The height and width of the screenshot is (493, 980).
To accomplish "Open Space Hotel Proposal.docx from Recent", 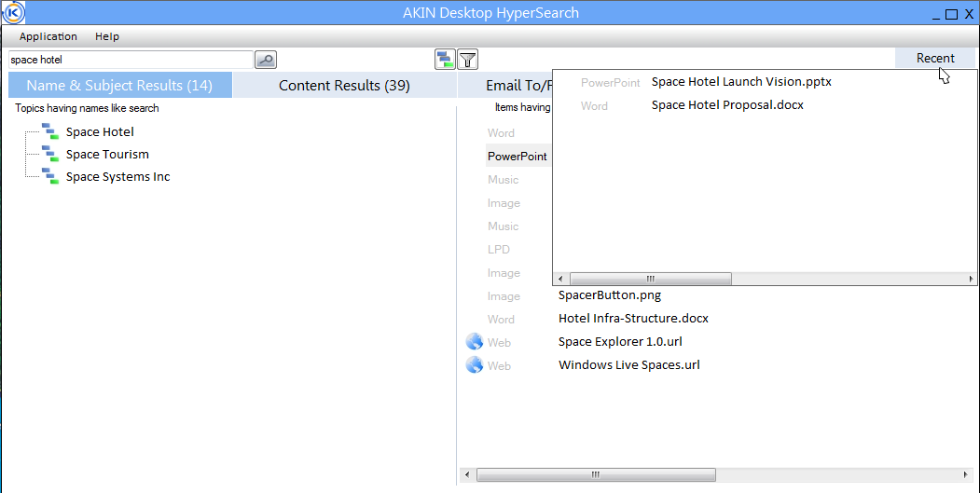I will 727,105.
